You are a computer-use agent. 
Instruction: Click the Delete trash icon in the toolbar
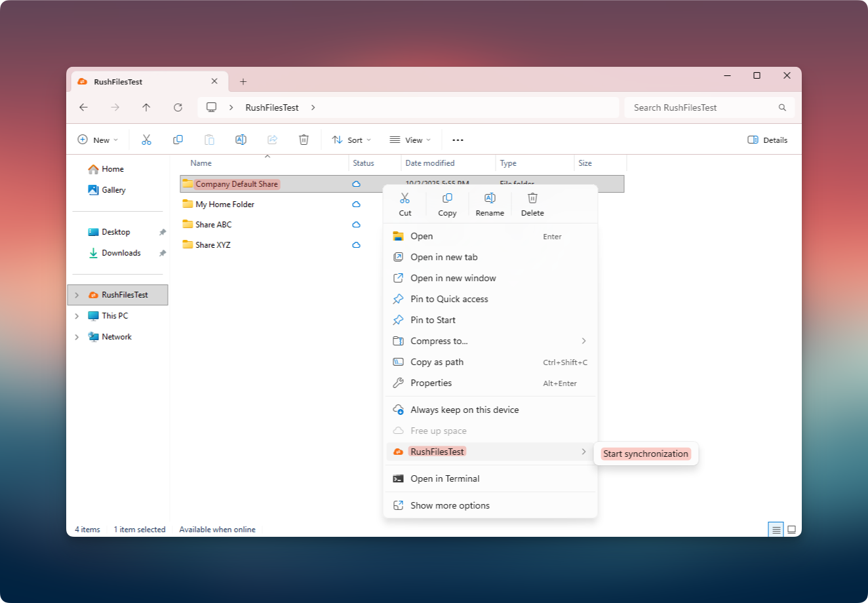[304, 140]
